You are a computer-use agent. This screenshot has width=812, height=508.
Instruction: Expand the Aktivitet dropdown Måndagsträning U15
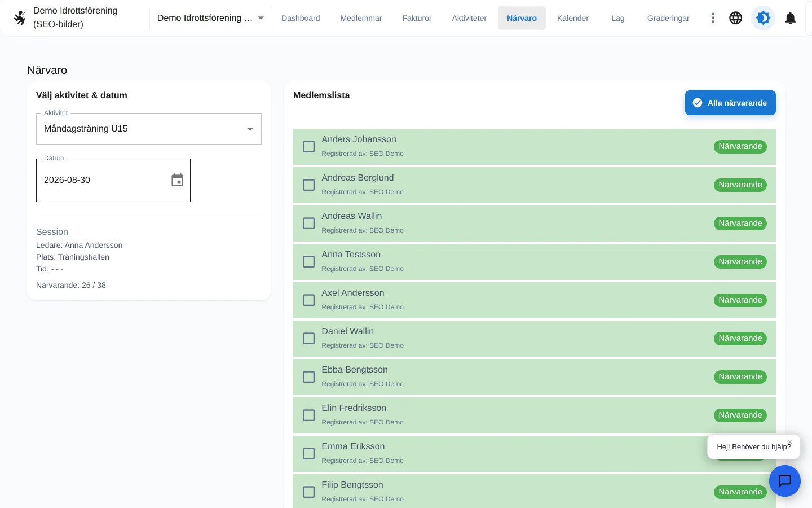point(149,129)
